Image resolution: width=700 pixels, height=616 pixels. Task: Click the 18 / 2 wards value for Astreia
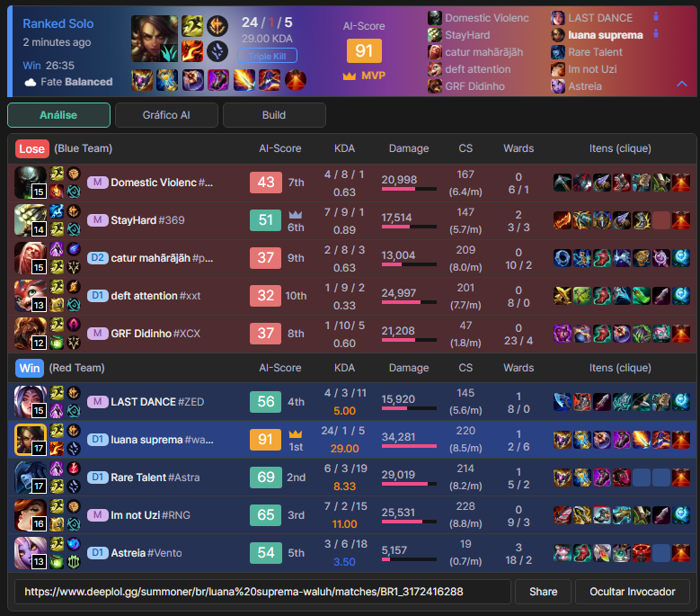[518, 560]
